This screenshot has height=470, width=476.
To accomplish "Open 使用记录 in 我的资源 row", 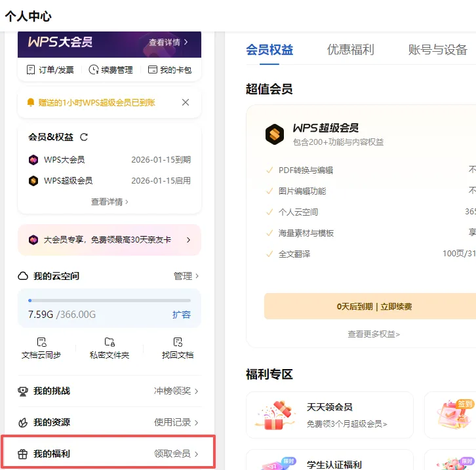I will tap(176, 422).
